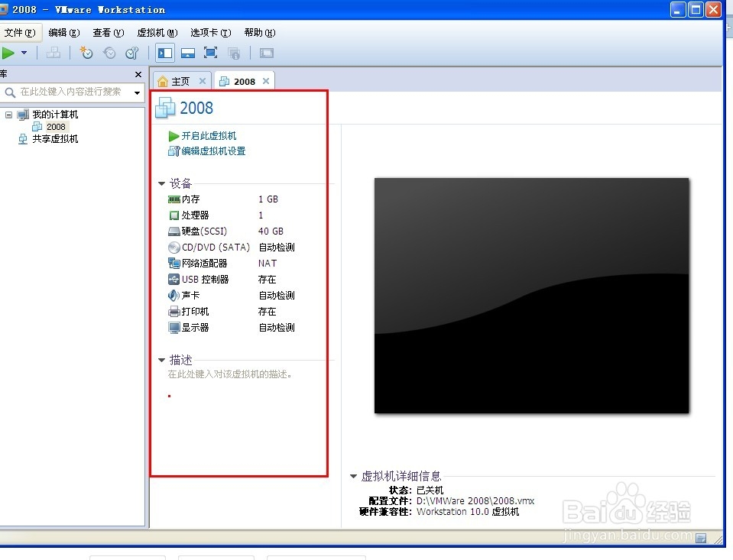
Task: Select 共享虚拟机 in the library tree
Action: coord(55,139)
